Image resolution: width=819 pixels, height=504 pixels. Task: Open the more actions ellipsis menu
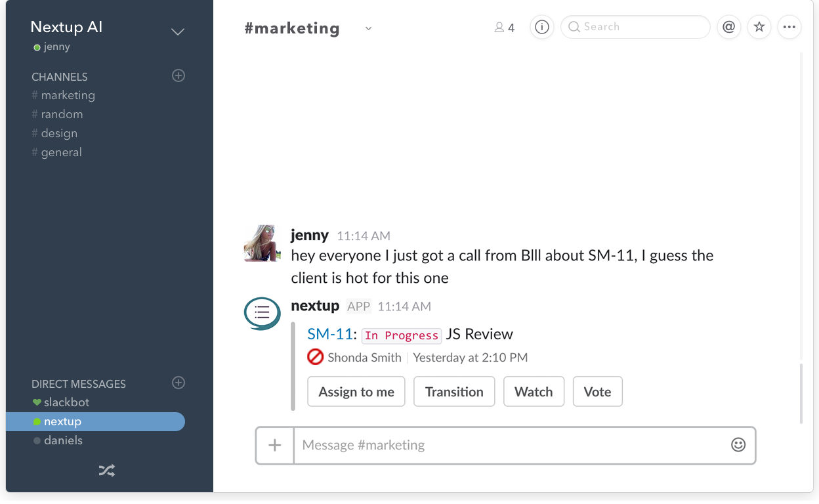pyautogui.click(x=789, y=27)
